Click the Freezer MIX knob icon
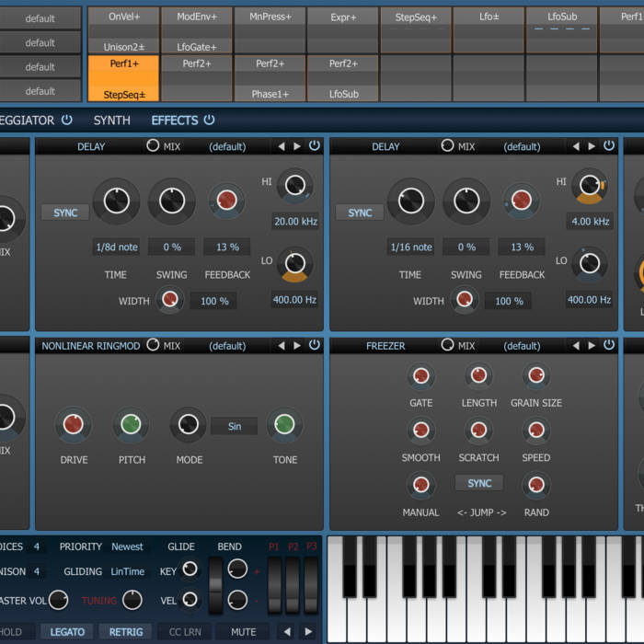The width and height of the screenshot is (644, 644). tap(447, 345)
